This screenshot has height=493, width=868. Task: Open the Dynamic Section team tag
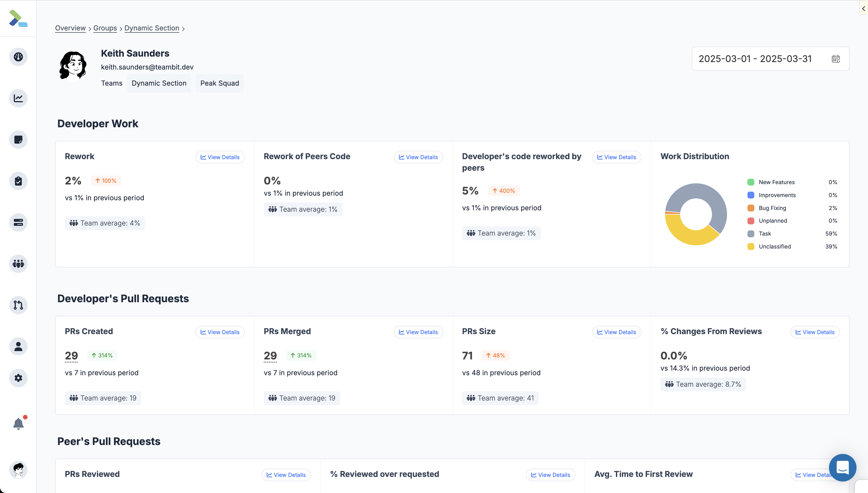(159, 83)
